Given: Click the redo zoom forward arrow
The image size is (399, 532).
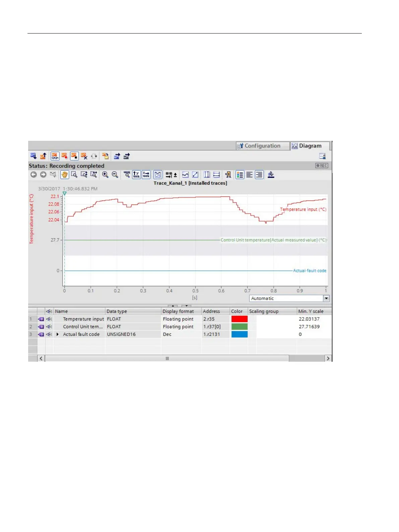Looking at the screenshot, I should [43, 175].
